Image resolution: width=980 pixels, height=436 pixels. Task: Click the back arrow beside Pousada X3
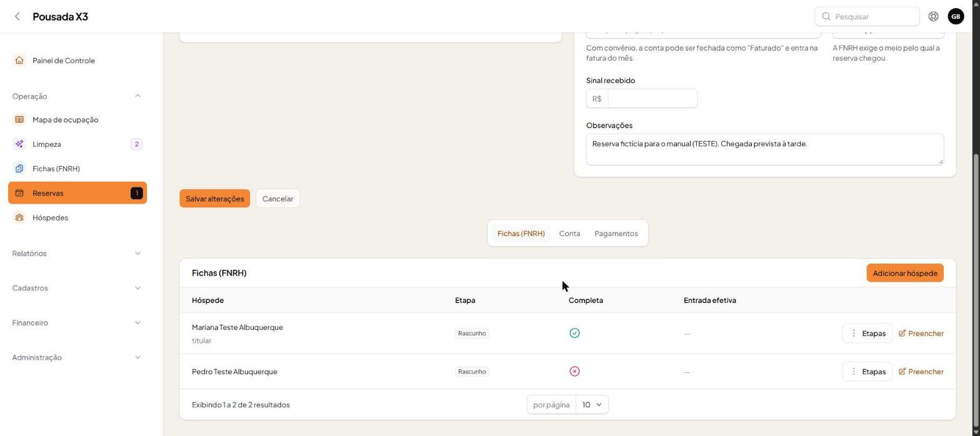point(17,16)
